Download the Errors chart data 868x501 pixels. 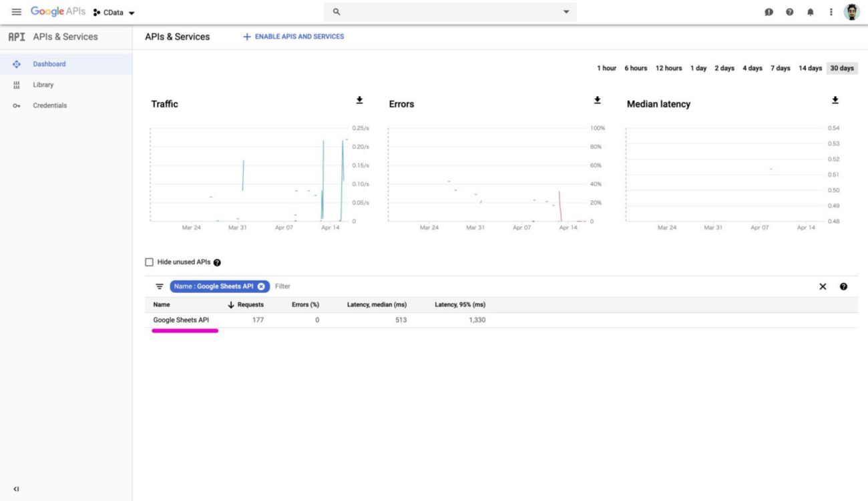[x=597, y=100]
